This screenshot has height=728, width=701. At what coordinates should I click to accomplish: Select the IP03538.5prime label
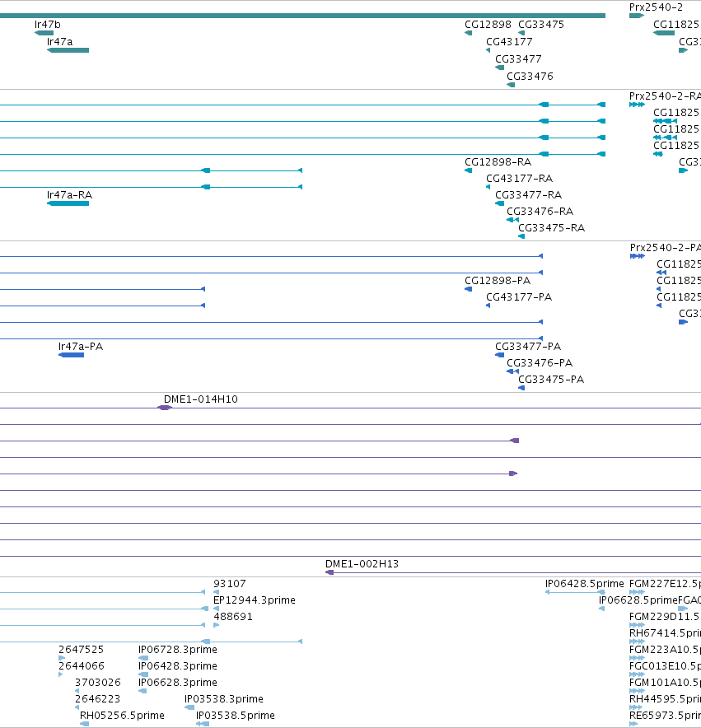pos(236,716)
